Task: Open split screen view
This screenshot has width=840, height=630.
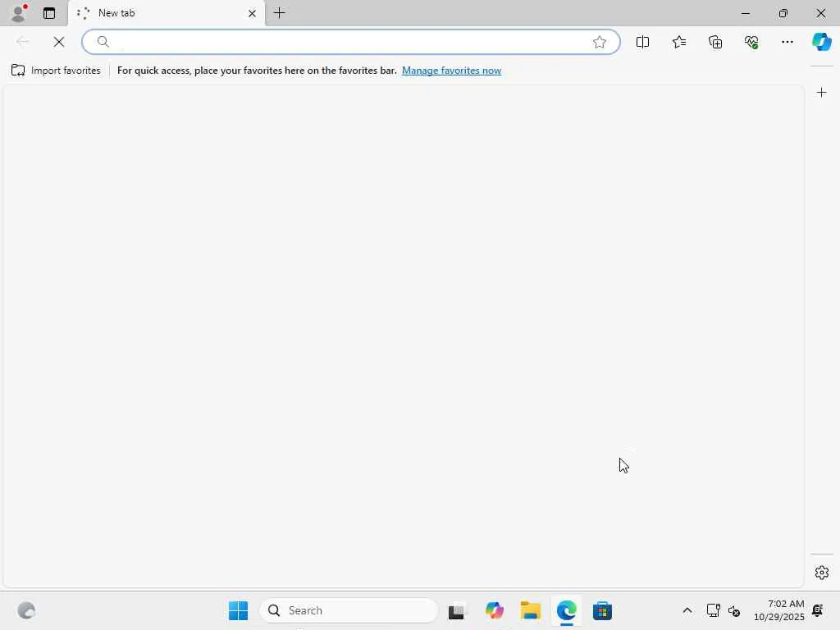Action: [643, 42]
